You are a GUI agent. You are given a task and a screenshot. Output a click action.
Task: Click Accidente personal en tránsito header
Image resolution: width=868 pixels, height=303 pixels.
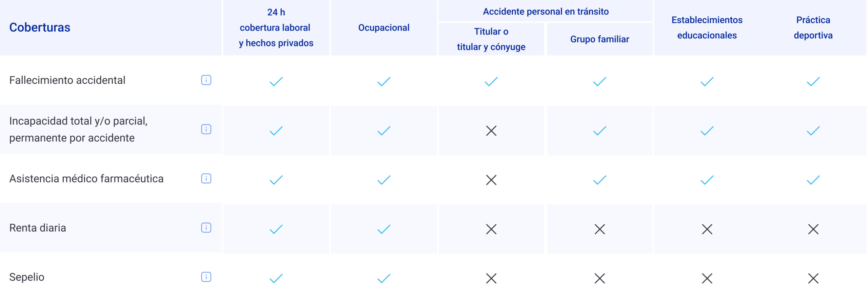(546, 12)
